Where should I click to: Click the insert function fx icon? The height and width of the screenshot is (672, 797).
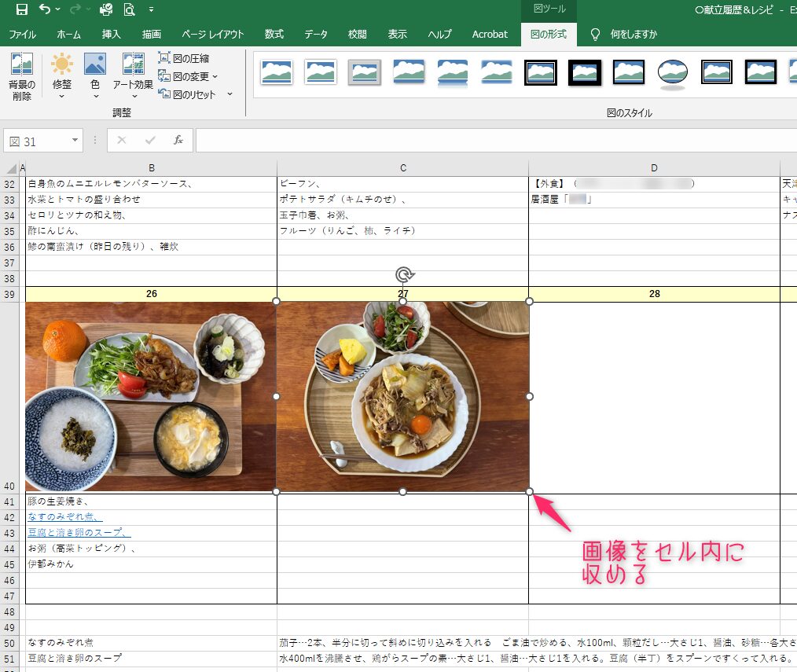tap(178, 140)
